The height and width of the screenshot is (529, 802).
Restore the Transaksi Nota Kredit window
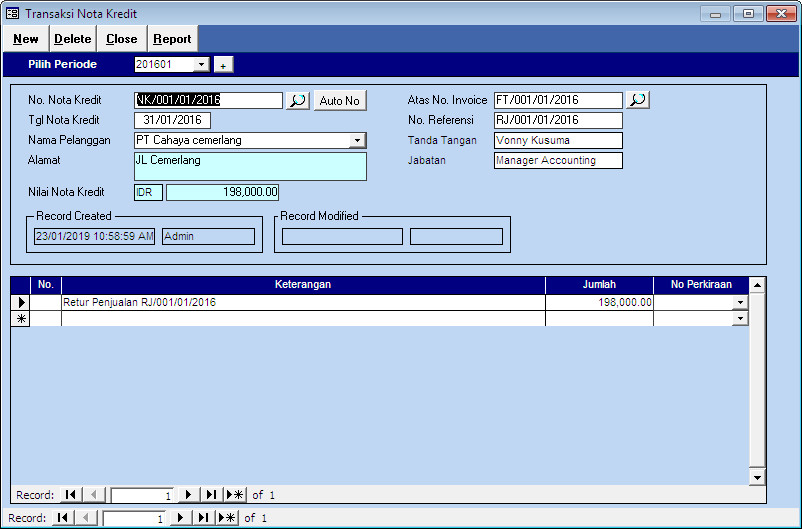pos(748,14)
